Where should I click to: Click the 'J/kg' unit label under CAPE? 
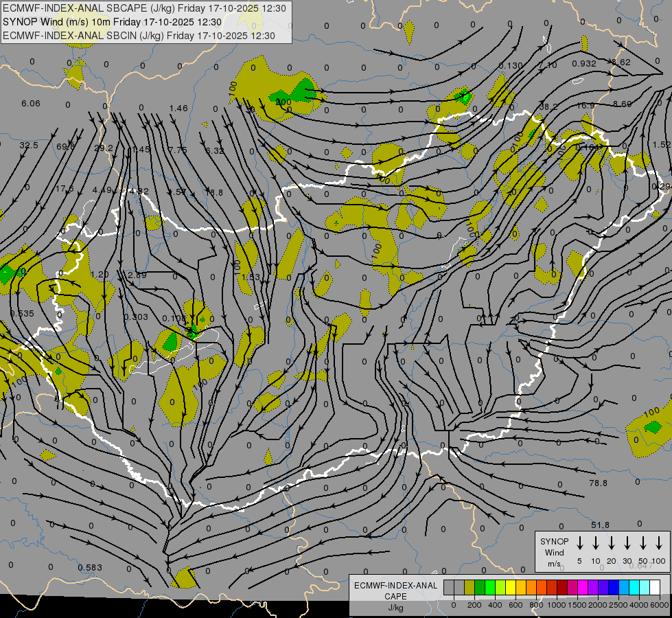(x=395, y=608)
